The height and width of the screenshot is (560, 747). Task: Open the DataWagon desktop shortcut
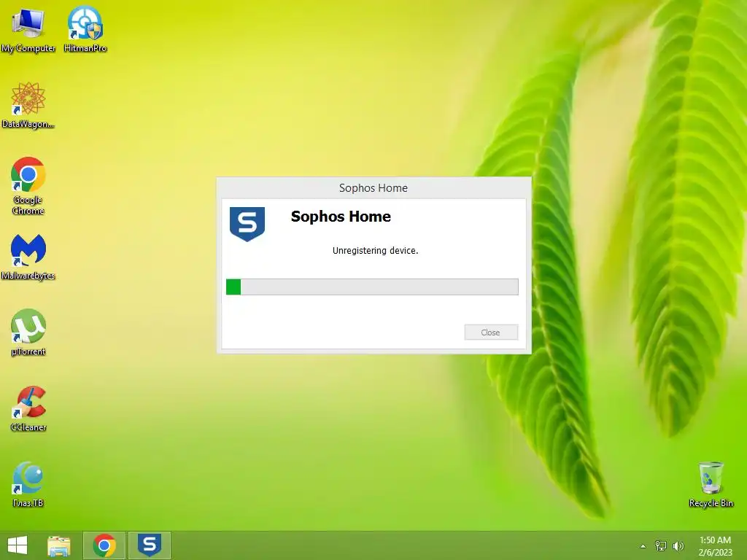[28, 105]
